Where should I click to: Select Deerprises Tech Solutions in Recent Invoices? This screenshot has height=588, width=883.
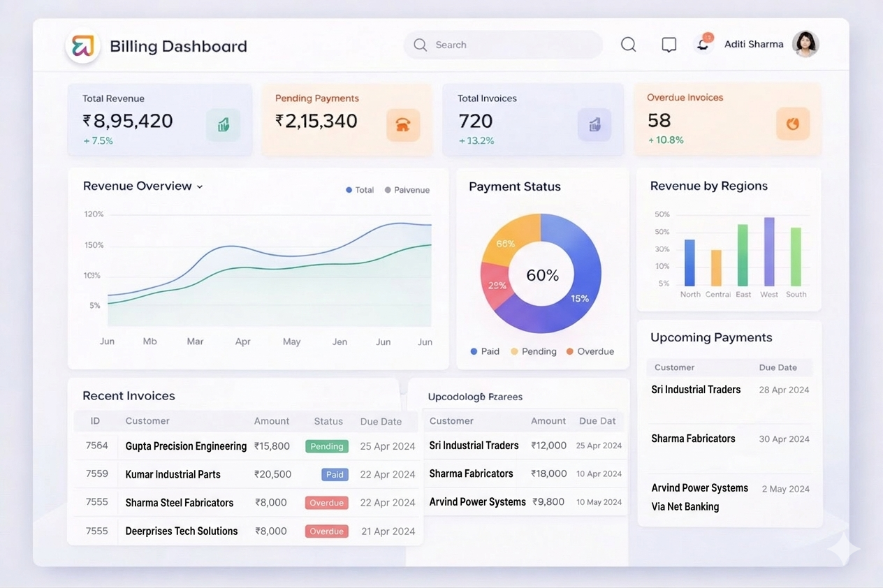click(182, 531)
